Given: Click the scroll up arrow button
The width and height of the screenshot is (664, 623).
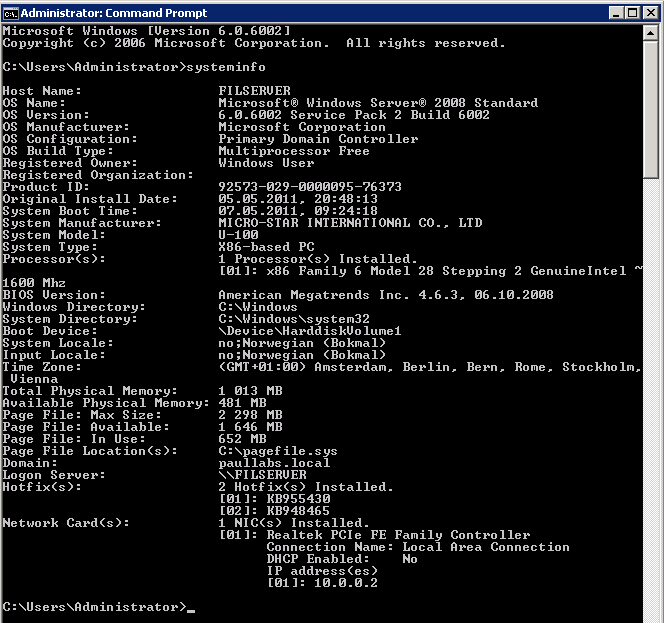Looking at the screenshot, I should coord(651,33).
